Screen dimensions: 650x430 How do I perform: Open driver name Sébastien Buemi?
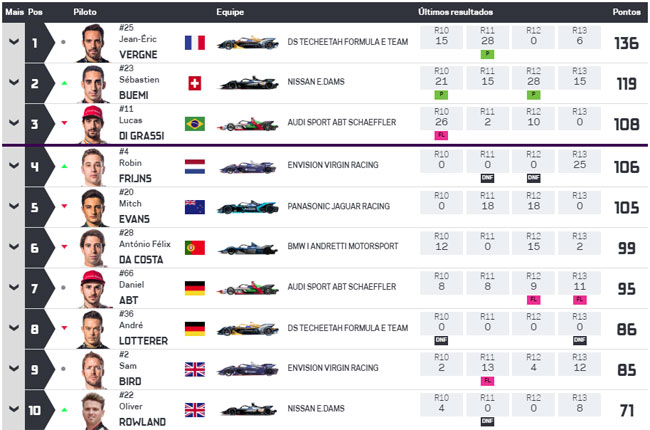139,87
